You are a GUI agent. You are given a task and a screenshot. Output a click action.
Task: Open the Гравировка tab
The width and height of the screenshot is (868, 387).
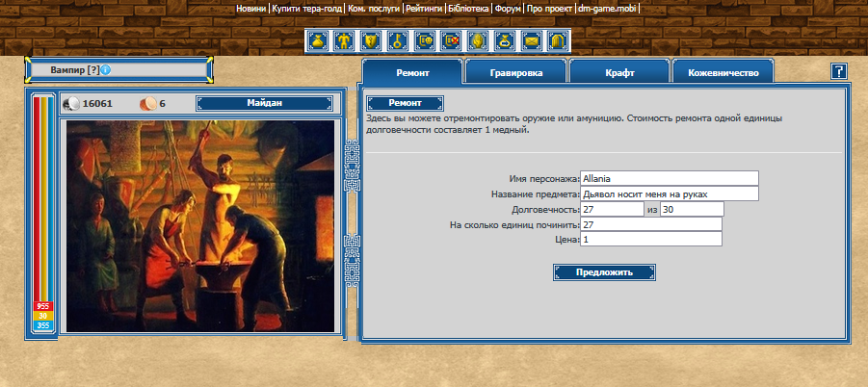coord(516,72)
